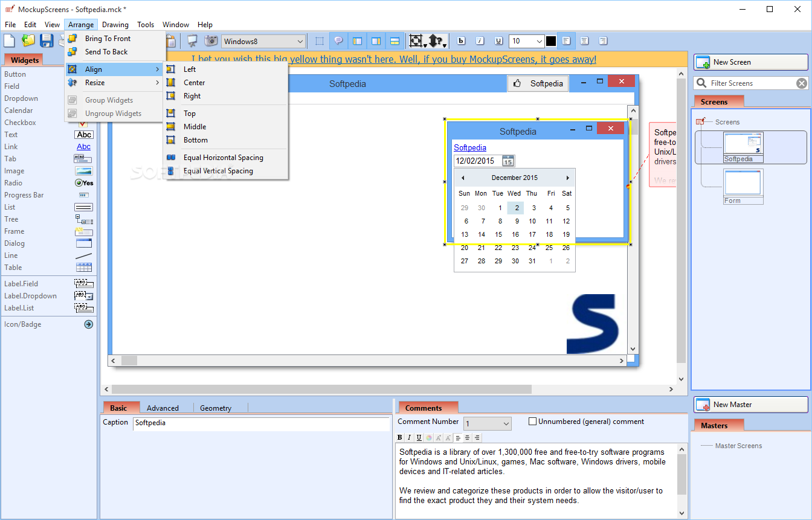
Task: Toggle bold in the comment editor
Action: tap(399, 438)
